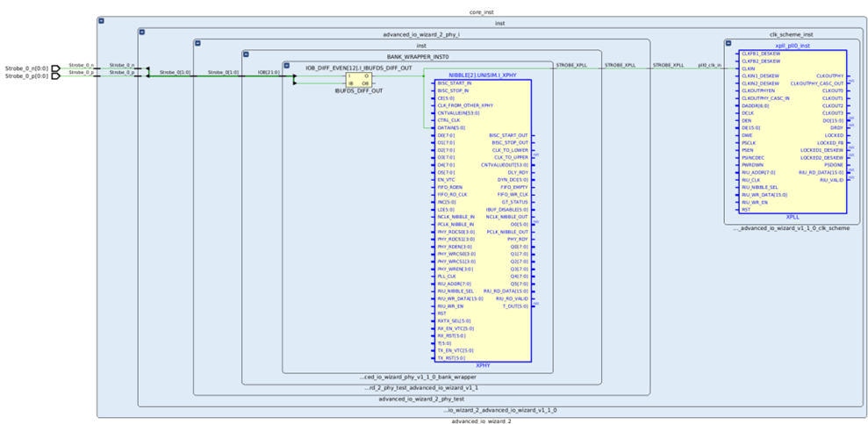Select the pll0_clk_in net label
The width and height of the screenshot is (868, 424).
[709, 65]
